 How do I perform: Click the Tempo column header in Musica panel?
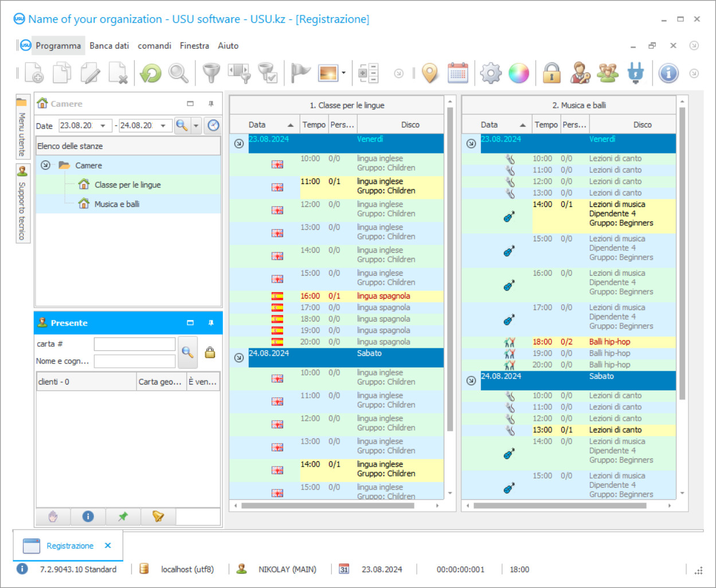pos(546,124)
